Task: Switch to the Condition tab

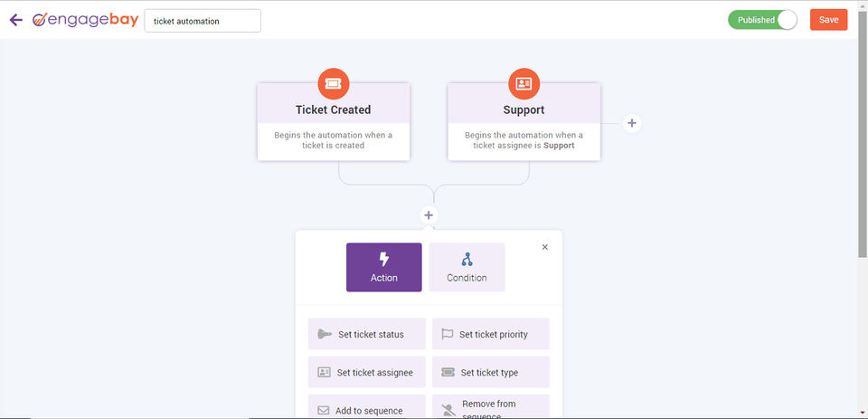Action: (x=467, y=267)
